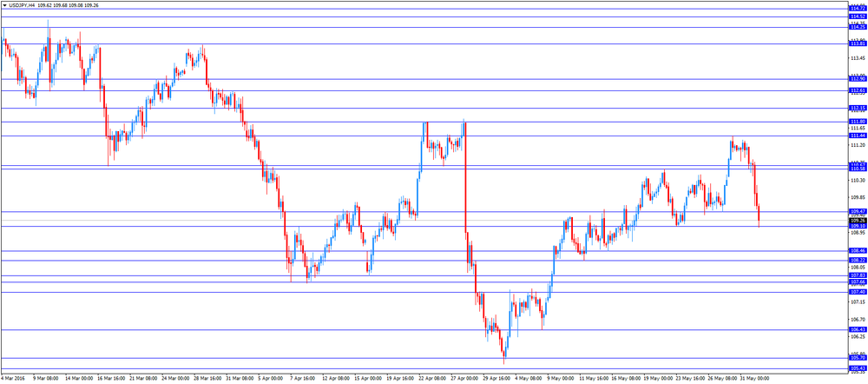This screenshot has height=384, width=868.
Task: Click the 107.83 blue price label
Action: click(858, 275)
